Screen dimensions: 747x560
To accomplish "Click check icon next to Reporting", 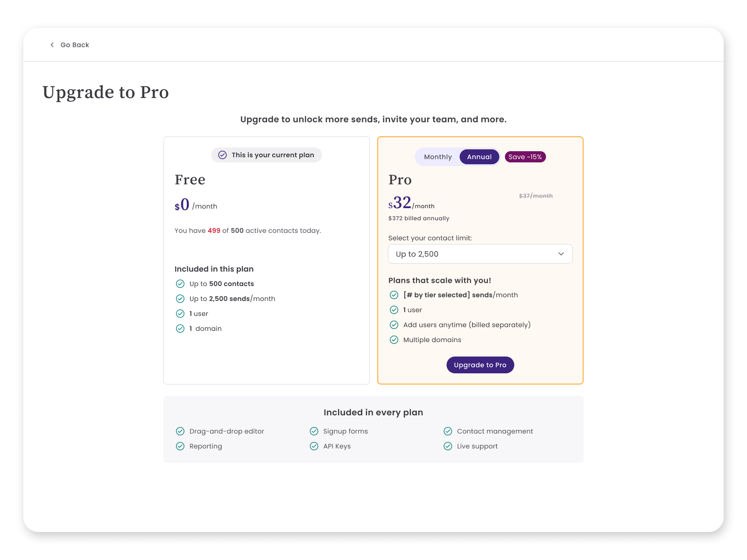I will click(x=180, y=446).
